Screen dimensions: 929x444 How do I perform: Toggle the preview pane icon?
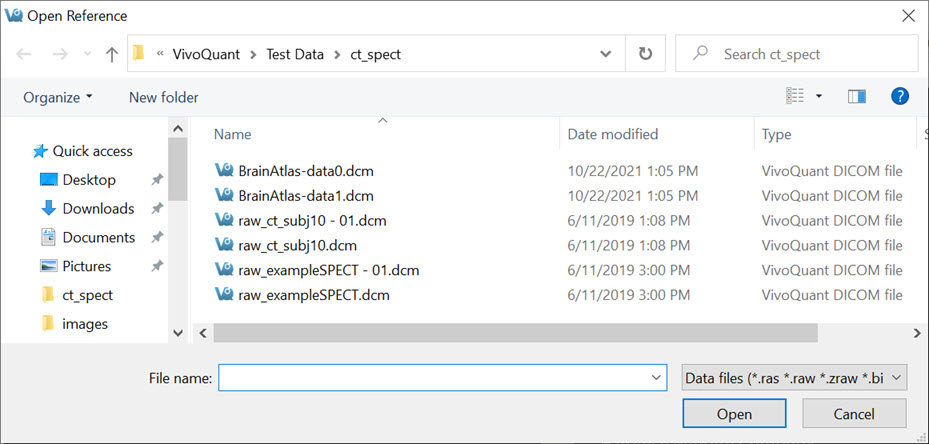point(856,97)
